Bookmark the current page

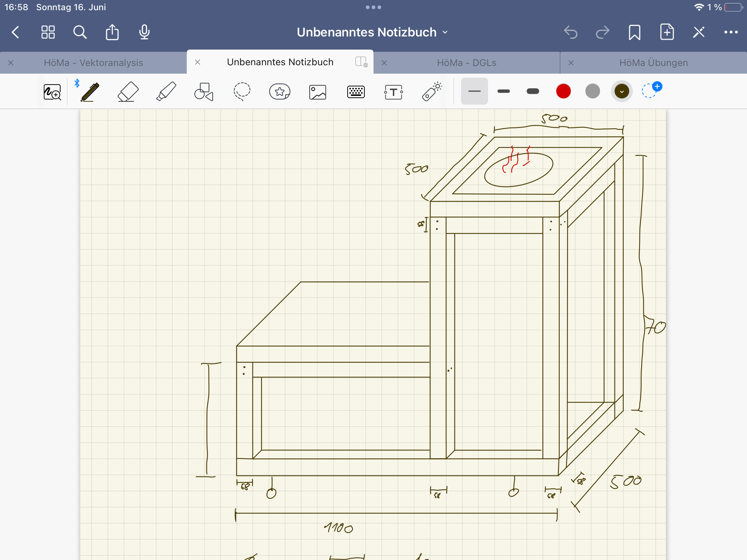[635, 32]
